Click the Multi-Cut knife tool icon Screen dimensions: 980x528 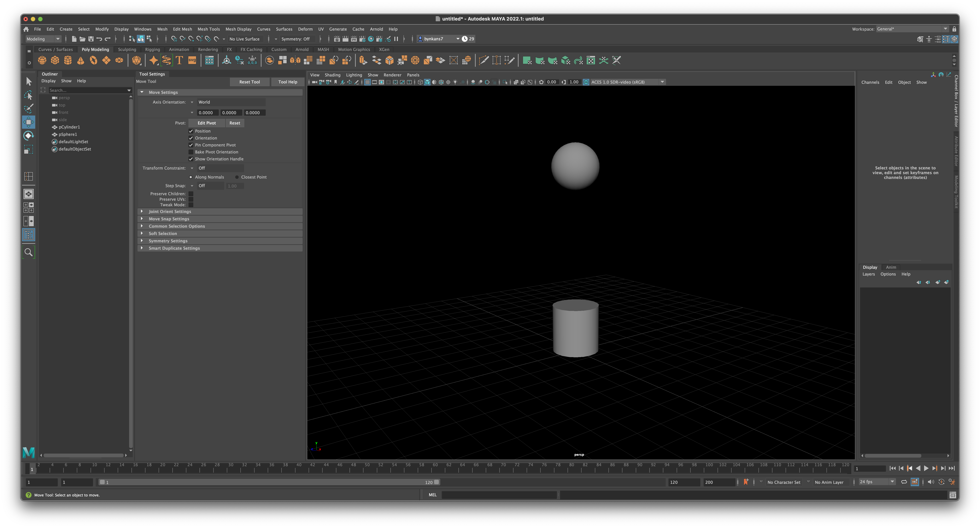pyautogui.click(x=484, y=60)
